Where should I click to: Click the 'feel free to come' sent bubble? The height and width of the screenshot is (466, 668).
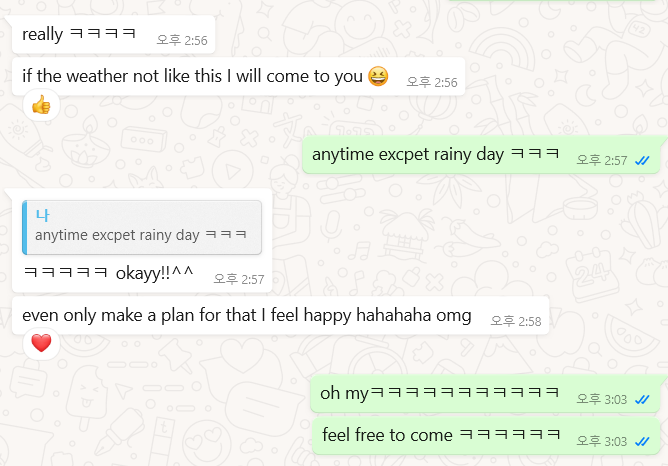point(486,436)
